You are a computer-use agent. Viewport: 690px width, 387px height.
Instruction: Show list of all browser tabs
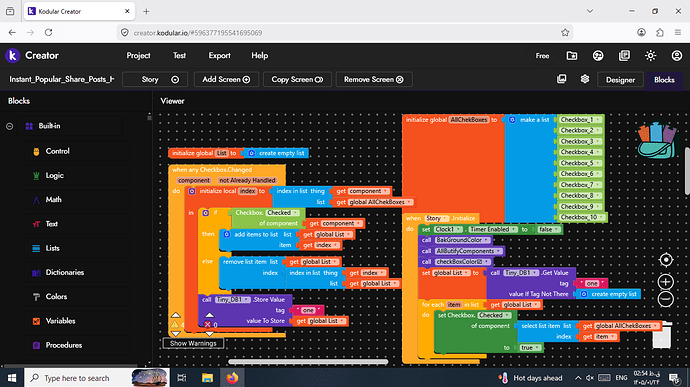click(x=590, y=11)
